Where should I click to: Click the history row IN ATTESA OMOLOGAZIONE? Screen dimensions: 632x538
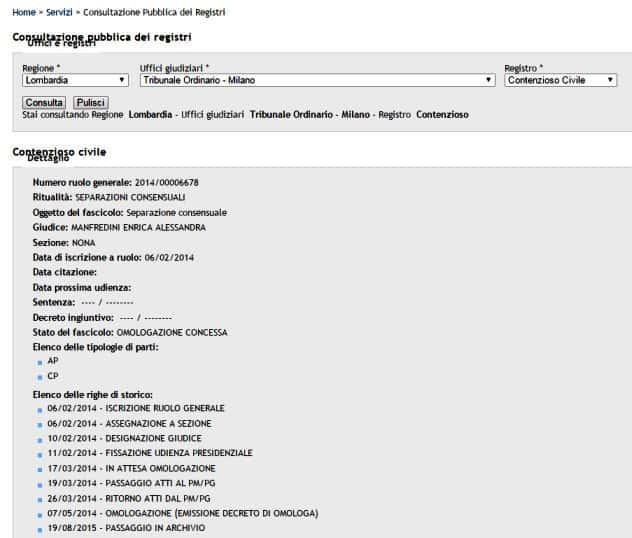[x=131, y=469]
